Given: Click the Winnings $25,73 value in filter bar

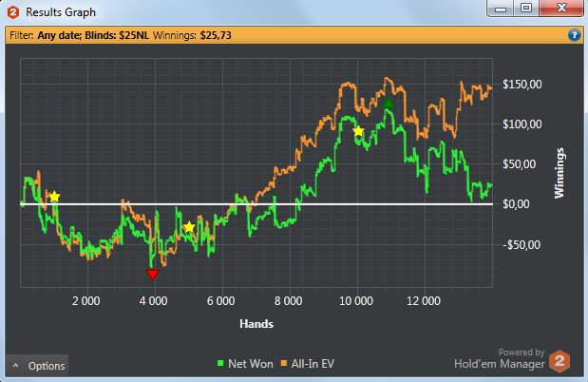Looking at the screenshot, I should [216, 36].
